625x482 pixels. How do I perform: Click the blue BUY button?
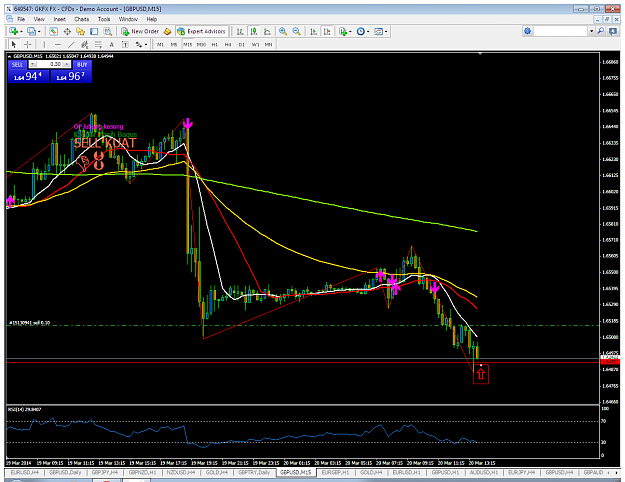pos(82,65)
